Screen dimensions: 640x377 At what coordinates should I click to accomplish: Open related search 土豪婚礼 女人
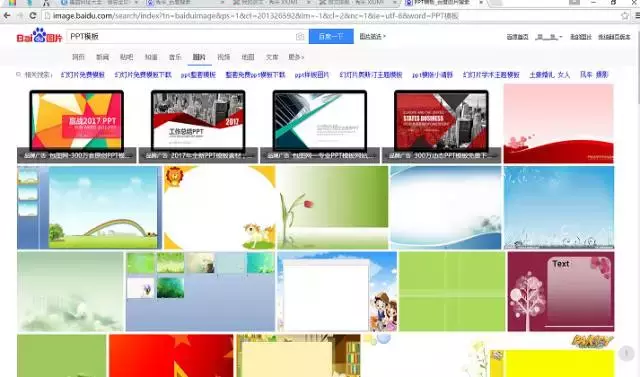[x=549, y=75]
